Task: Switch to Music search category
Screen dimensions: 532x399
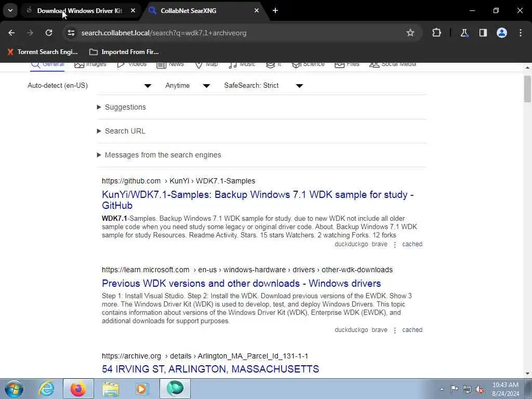Action: point(242,64)
